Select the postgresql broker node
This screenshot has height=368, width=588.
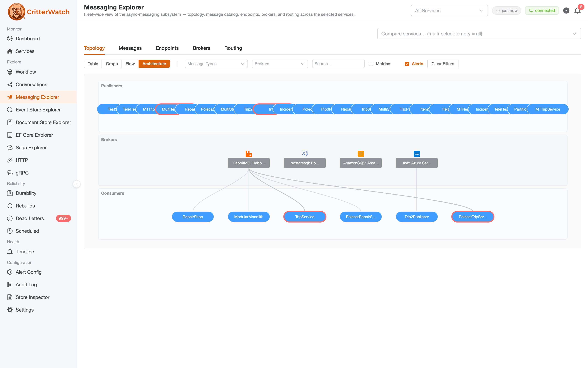305,163
